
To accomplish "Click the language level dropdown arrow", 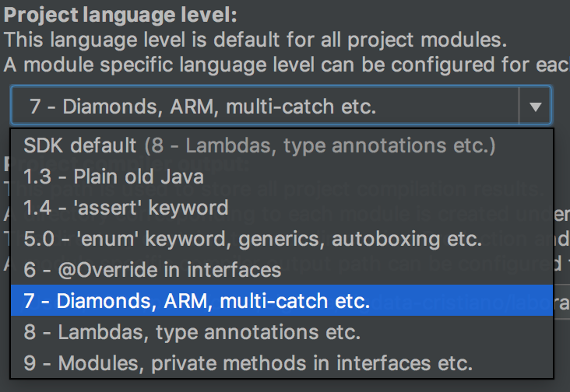I will 534,106.
